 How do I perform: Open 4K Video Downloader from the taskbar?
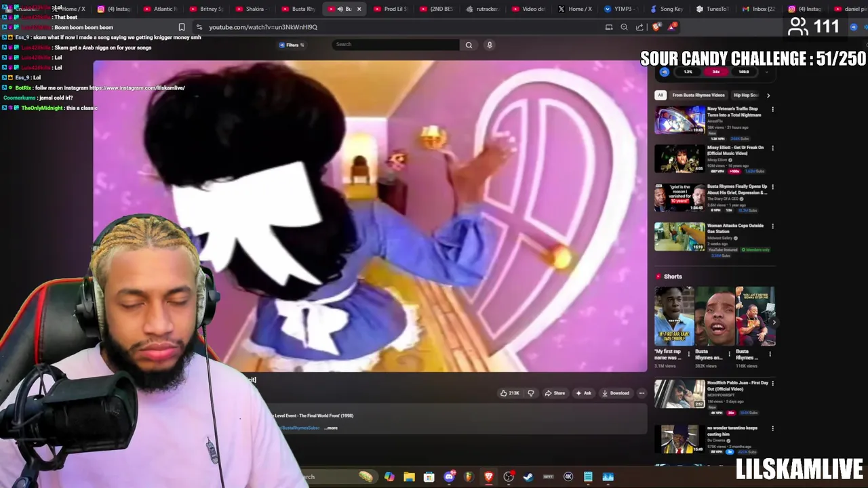pos(568,477)
